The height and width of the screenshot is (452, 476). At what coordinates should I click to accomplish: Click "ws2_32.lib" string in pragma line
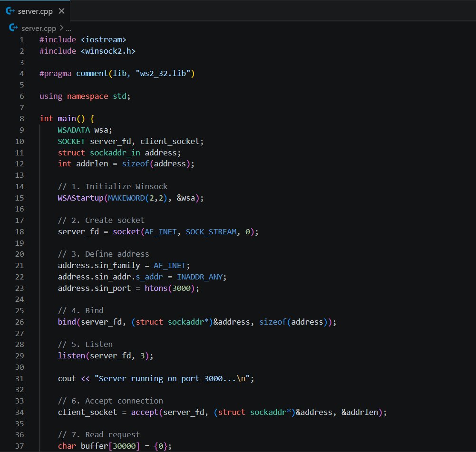point(163,73)
